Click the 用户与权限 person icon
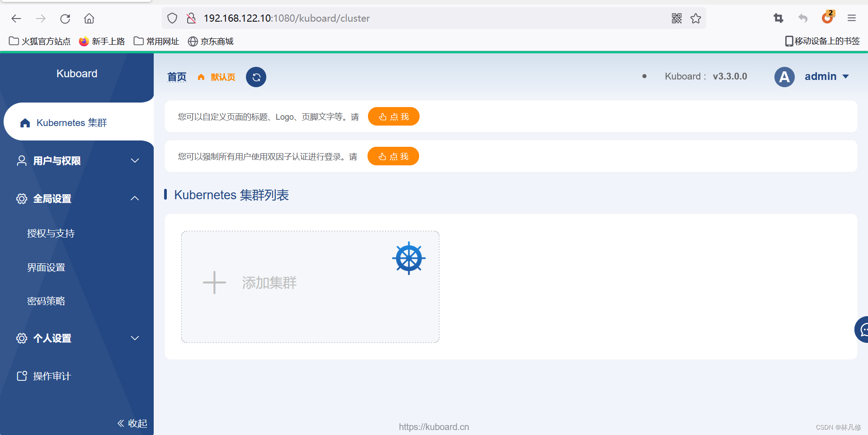Viewport: 868px width, 435px height. click(22, 161)
